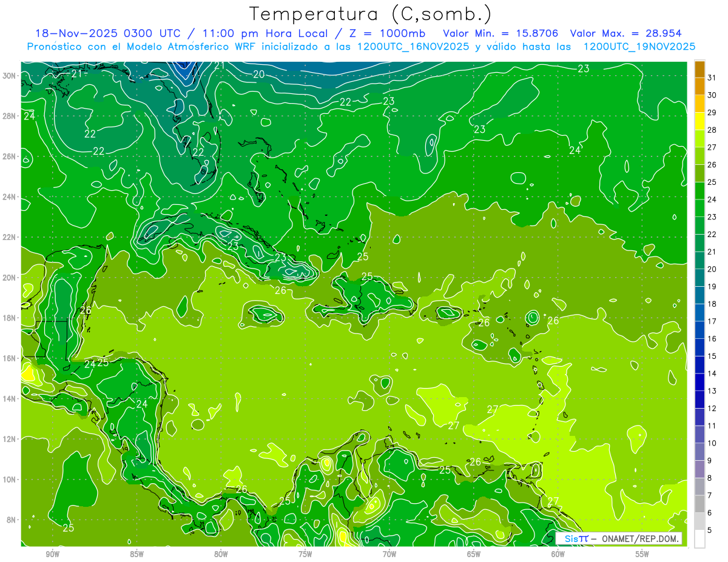Screen dimensions: 728x562
Task: Click the '80W' longitude label
Action: tap(221, 554)
